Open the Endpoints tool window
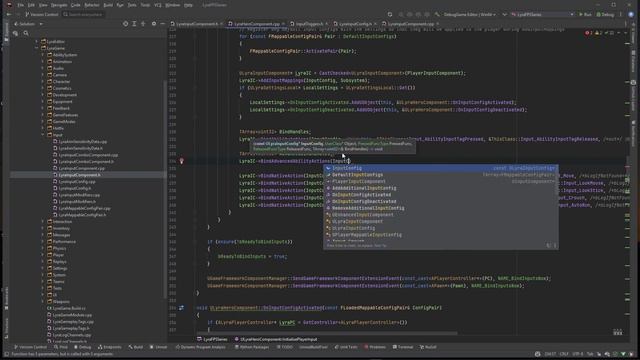Image resolution: width=640 pixels, height=360 pixels. (x=109, y=347)
